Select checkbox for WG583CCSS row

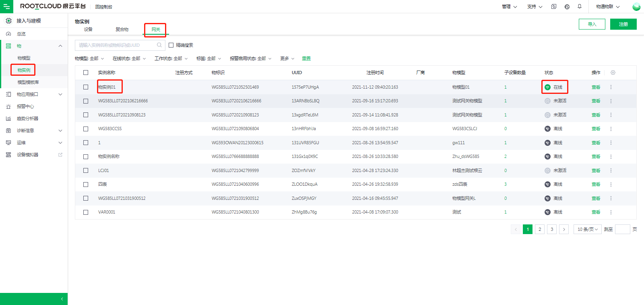point(86,129)
